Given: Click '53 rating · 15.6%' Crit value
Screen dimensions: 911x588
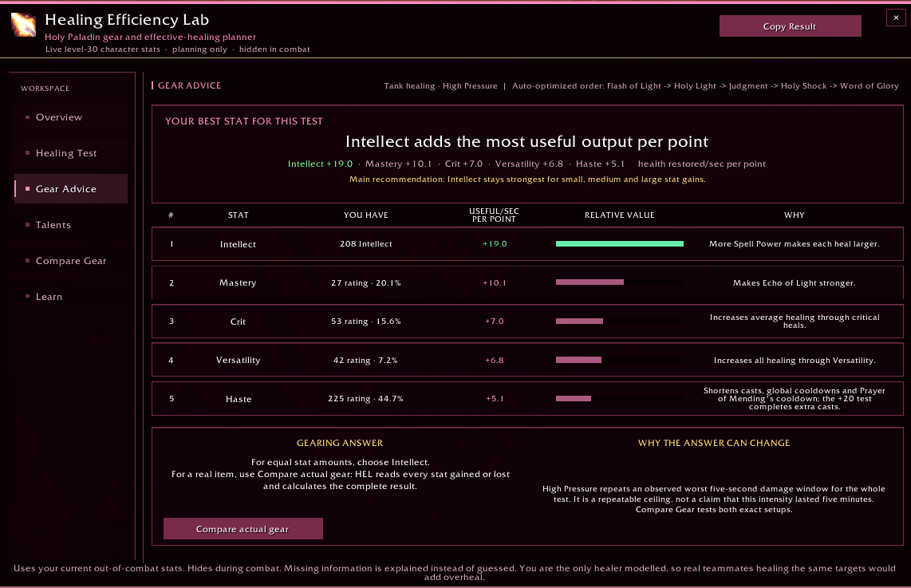Looking at the screenshot, I should (366, 322).
